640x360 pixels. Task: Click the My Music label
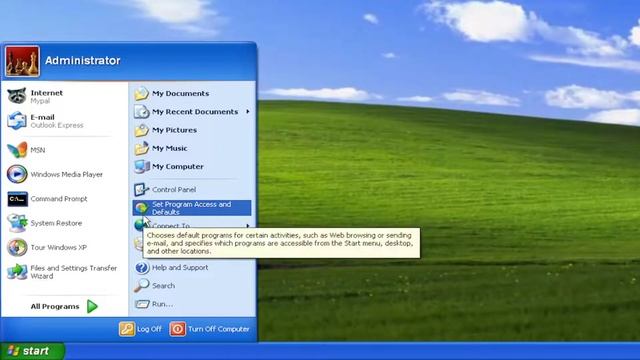click(x=169, y=148)
